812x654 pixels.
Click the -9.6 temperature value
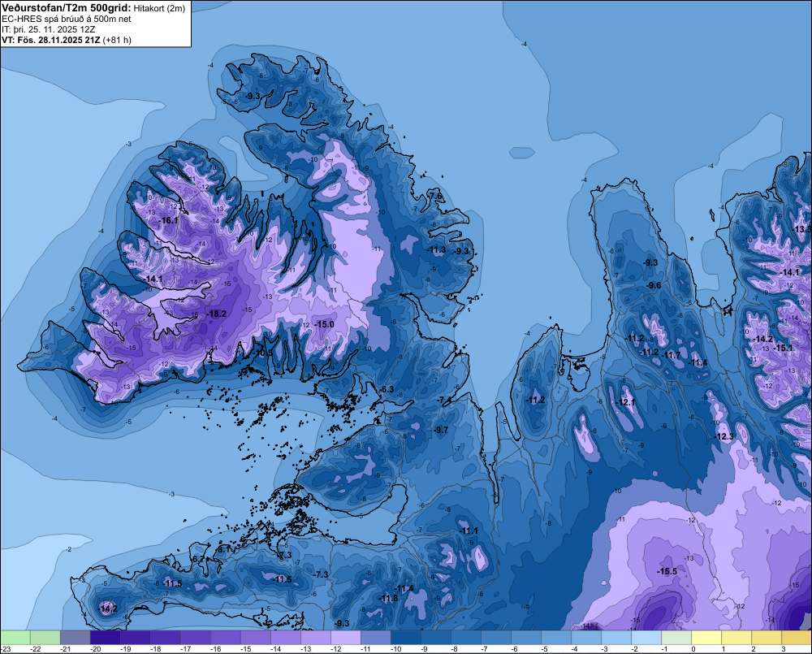654,285
